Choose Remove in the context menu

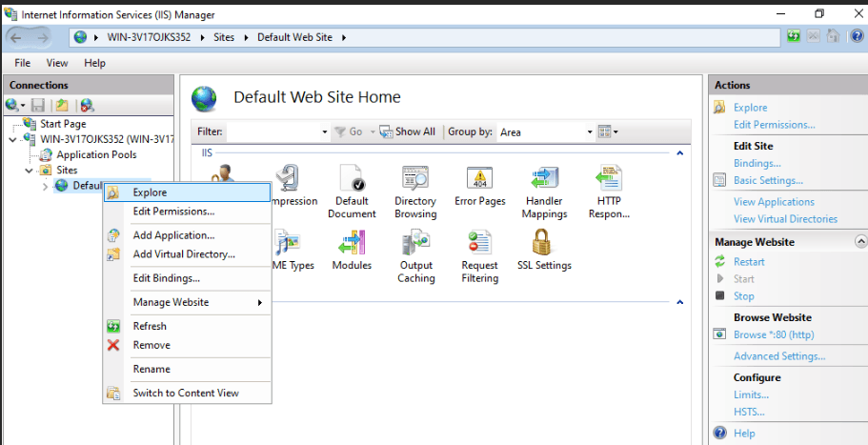coord(187,345)
